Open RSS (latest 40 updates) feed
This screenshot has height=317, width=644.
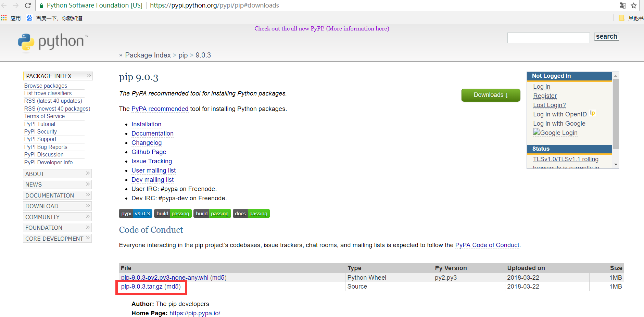pos(53,101)
